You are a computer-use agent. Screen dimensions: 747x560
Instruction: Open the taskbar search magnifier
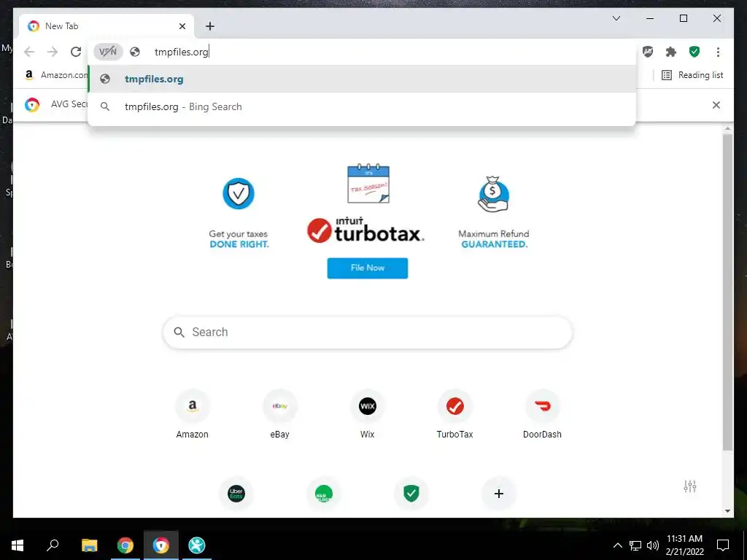click(53, 545)
